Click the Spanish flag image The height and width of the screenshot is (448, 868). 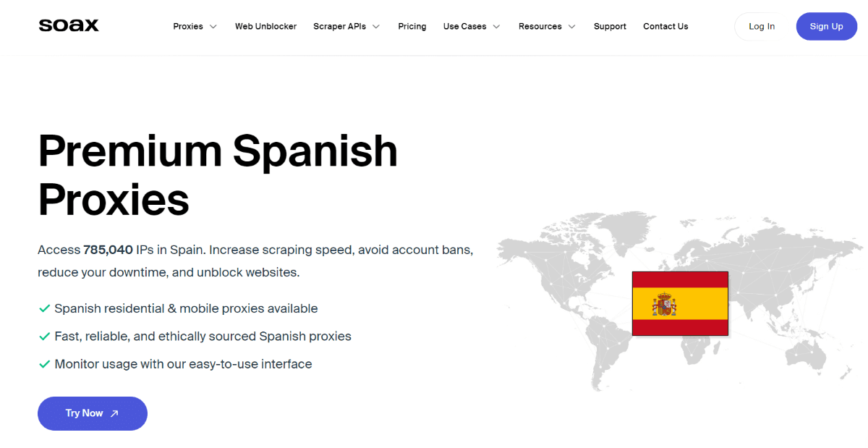point(680,304)
